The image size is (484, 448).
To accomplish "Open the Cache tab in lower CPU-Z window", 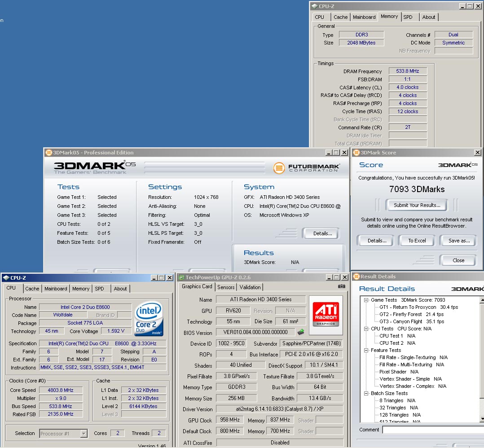I will point(32,289).
